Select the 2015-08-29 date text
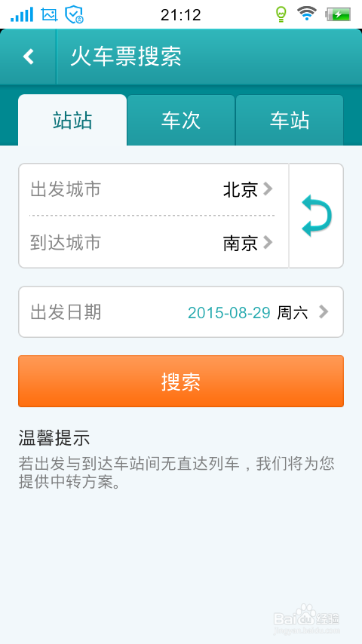362x644 pixels. click(x=229, y=312)
